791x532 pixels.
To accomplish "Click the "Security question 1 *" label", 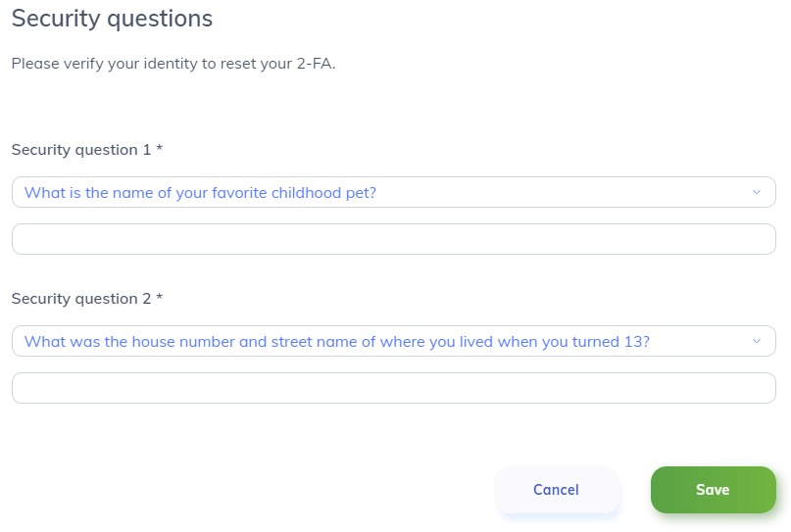I will tap(81, 150).
